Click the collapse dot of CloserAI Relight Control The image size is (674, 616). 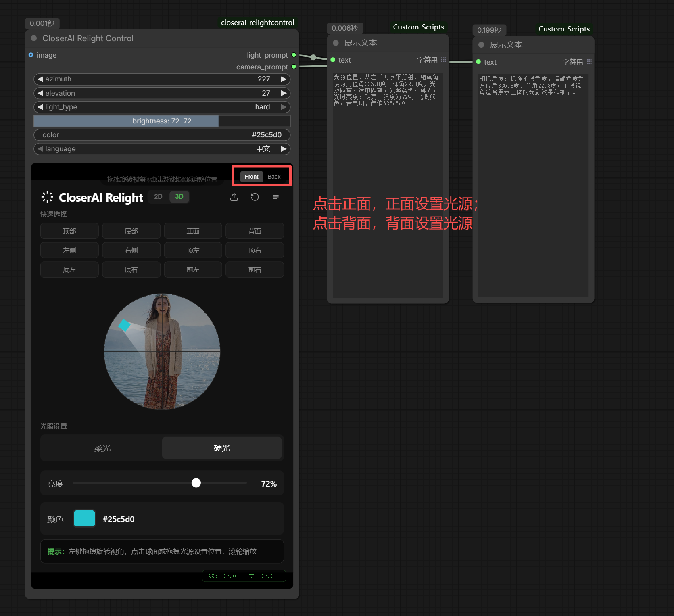click(x=34, y=38)
